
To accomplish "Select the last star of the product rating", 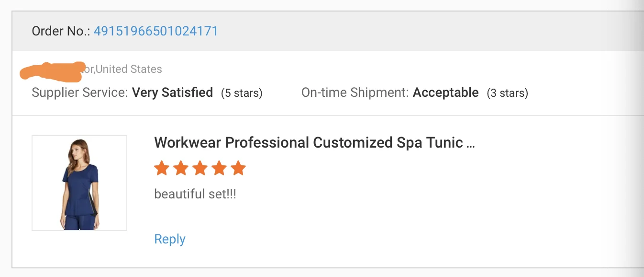I will (238, 168).
